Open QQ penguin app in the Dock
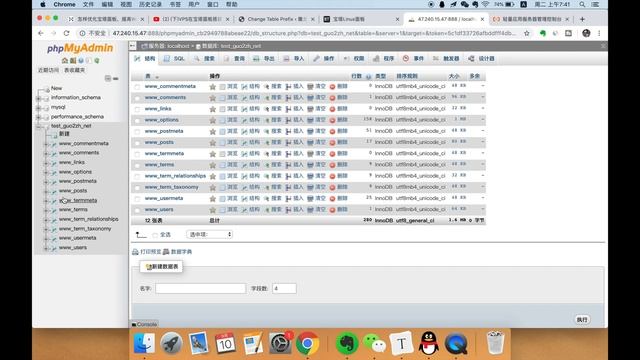The width and height of the screenshot is (640, 360). [429, 343]
